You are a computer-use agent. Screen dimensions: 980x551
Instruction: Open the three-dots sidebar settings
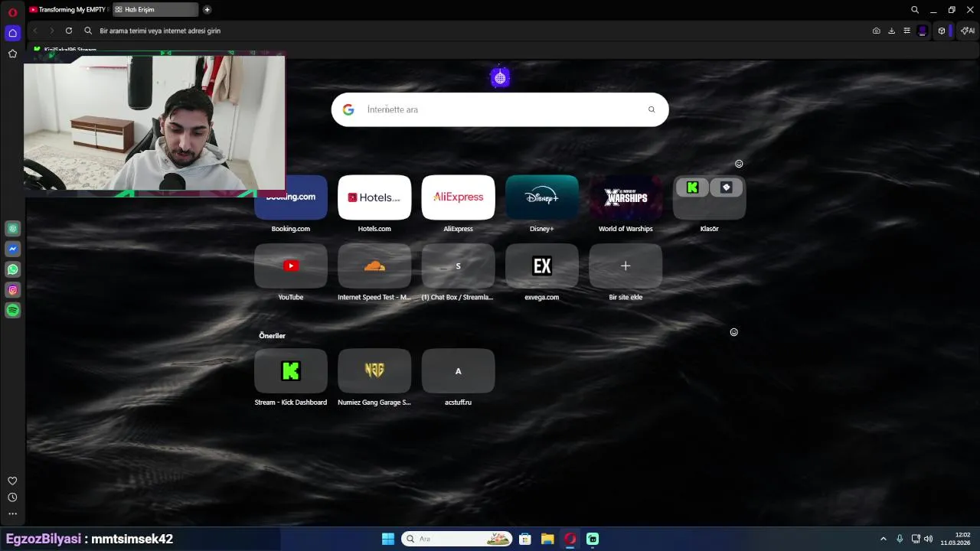[x=12, y=514]
